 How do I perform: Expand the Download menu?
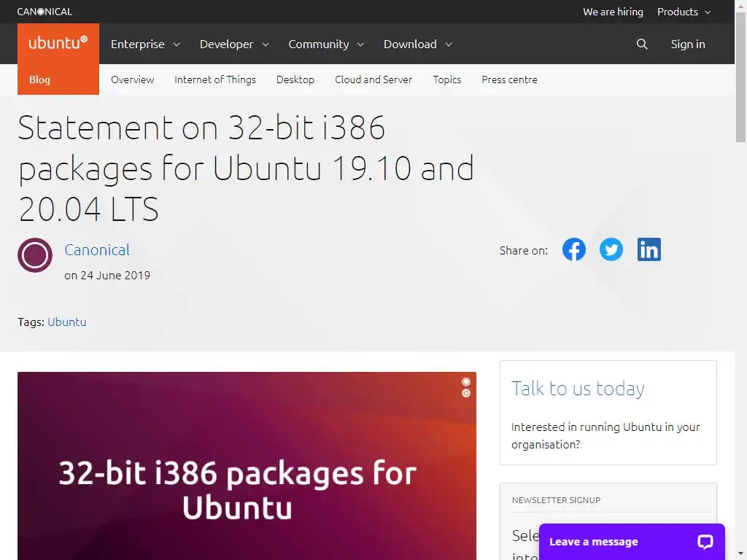point(418,44)
